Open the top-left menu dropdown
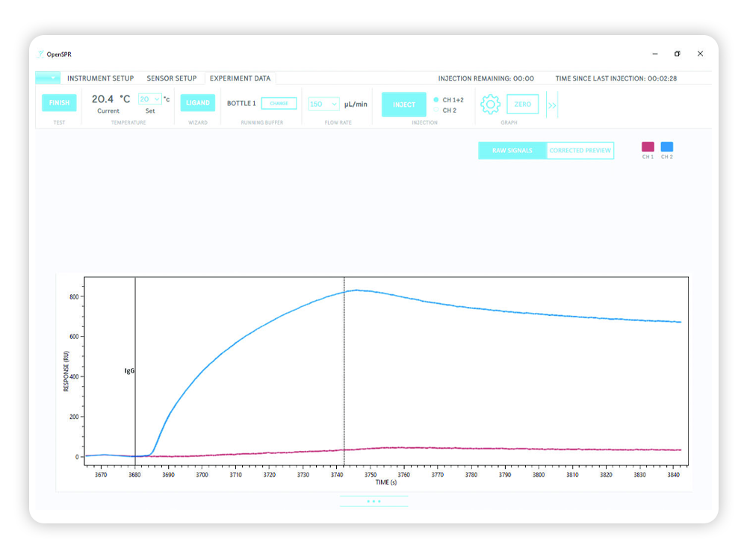Screen dimensions: 747x560 point(48,78)
